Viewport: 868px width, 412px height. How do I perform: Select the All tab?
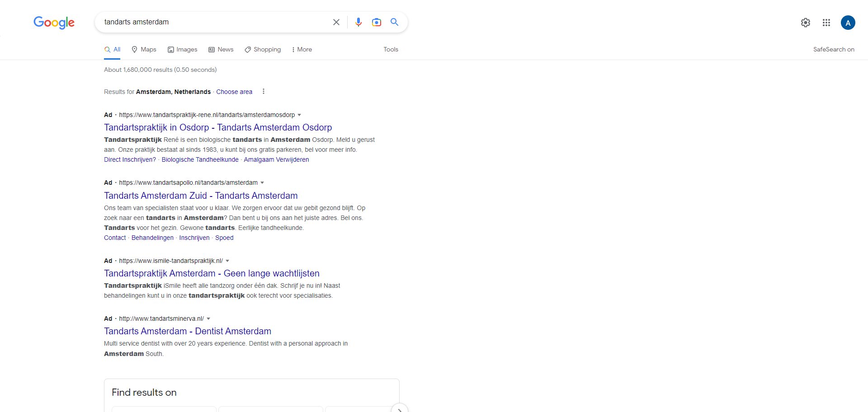113,50
